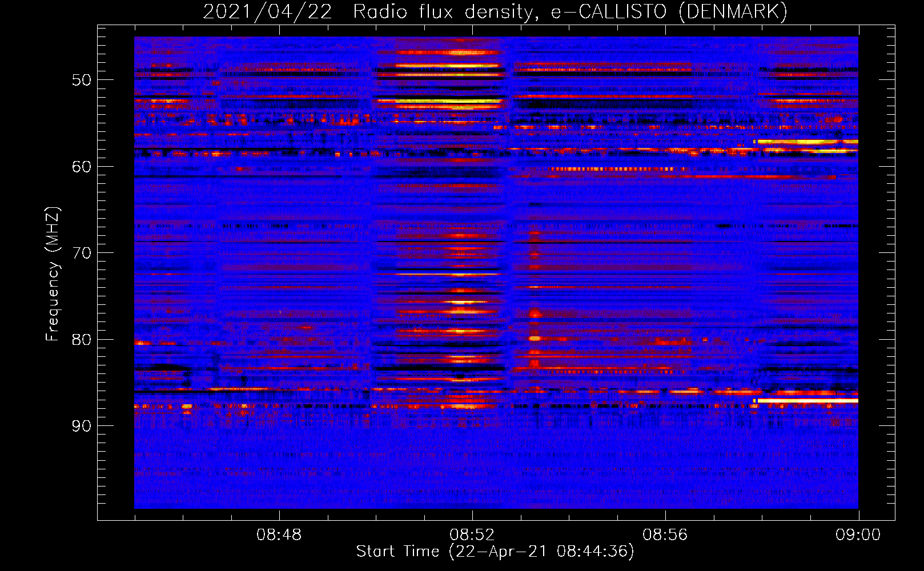
Task: Click the '08:48' time tick label
Action: coord(279,535)
